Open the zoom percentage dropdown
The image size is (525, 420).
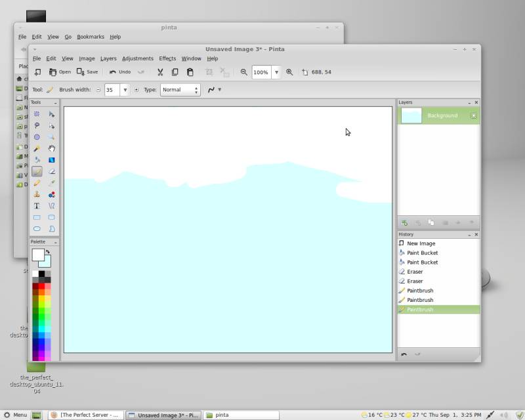[x=276, y=72]
